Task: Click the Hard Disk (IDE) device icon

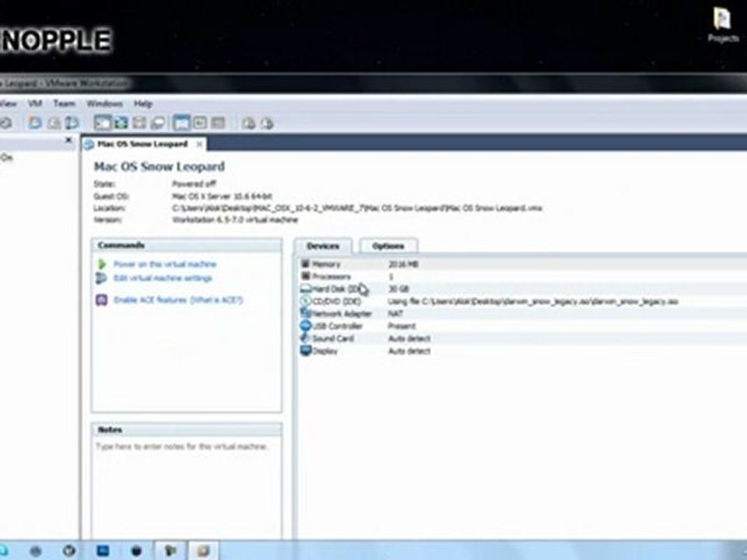Action: point(305,289)
